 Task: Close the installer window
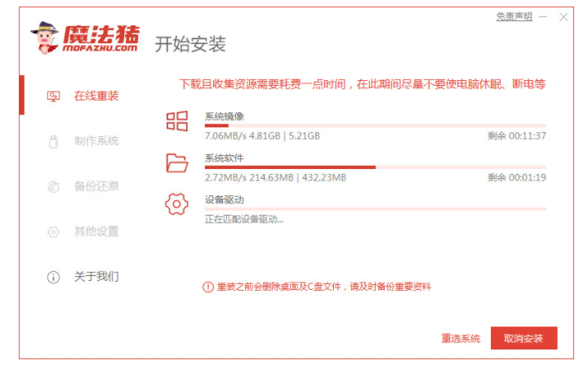click(563, 16)
